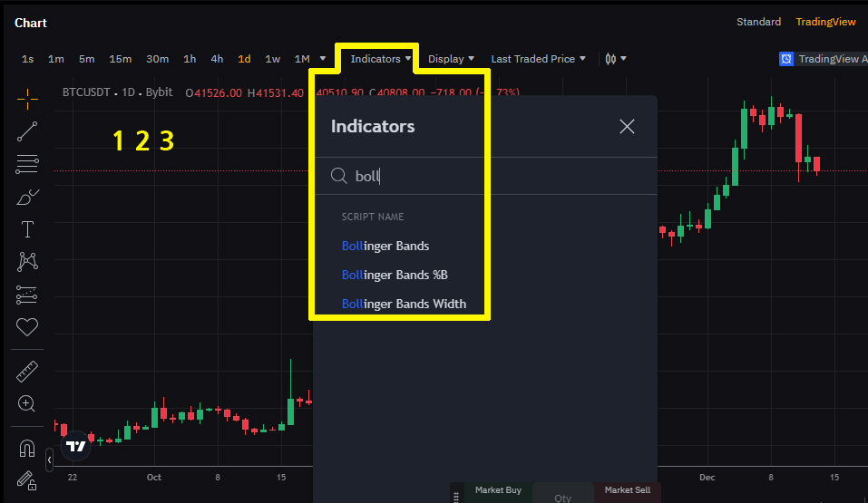Click the SCRIPT NAME column header

373,217
